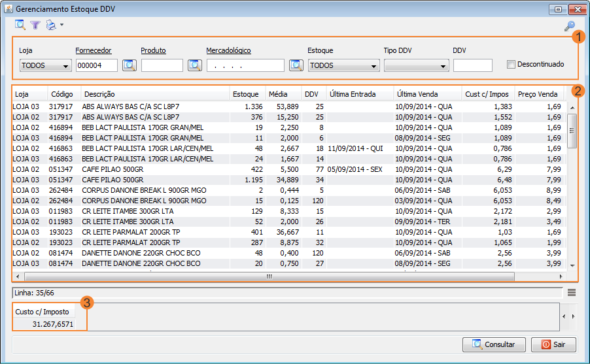Expand the Tipo DDV dropdown
The width and height of the screenshot is (590, 364).
[x=417, y=65]
